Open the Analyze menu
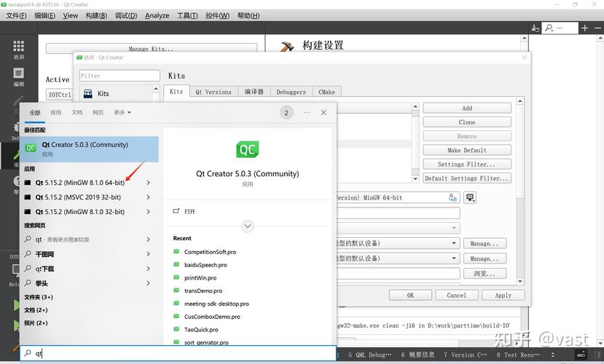This screenshot has height=364, width=604. click(157, 15)
